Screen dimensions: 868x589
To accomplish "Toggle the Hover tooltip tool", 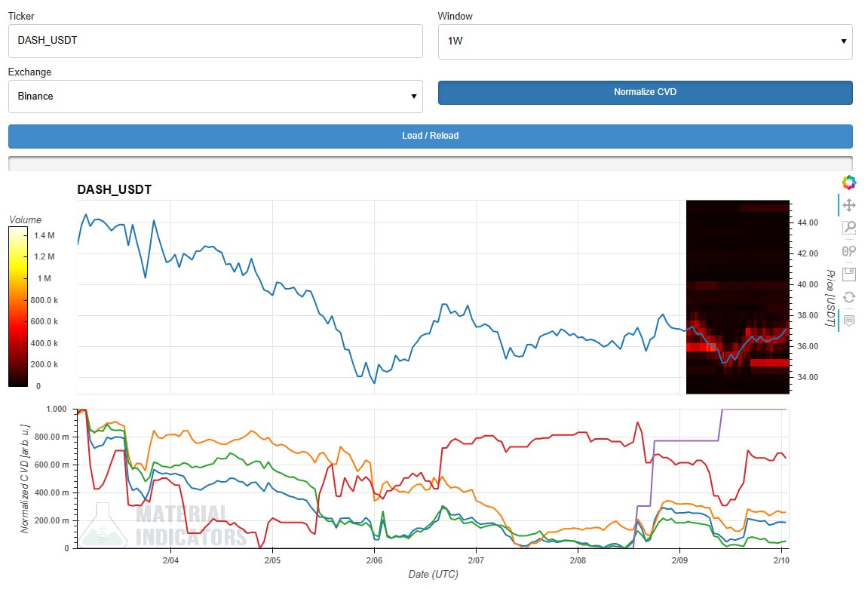I will point(848,320).
